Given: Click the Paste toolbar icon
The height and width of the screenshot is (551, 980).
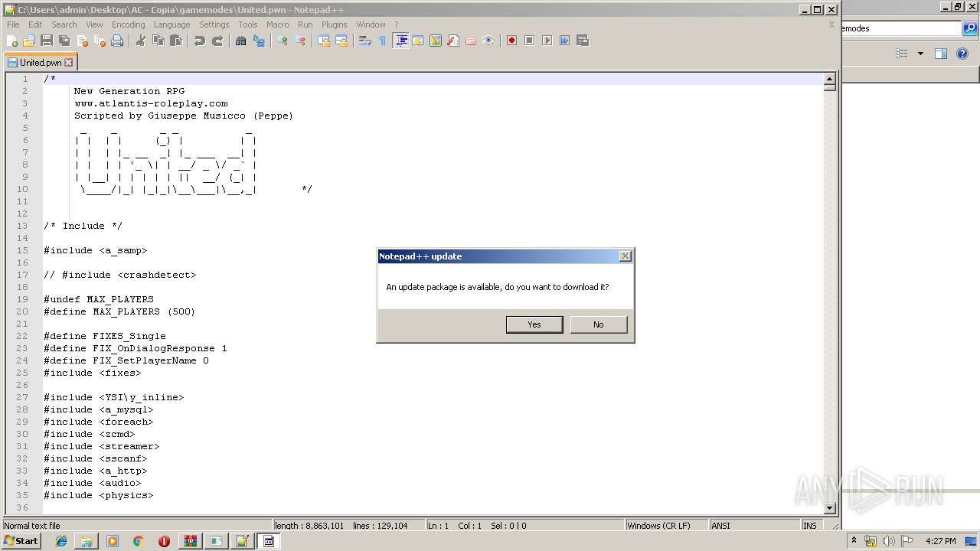Looking at the screenshot, I should pos(176,41).
